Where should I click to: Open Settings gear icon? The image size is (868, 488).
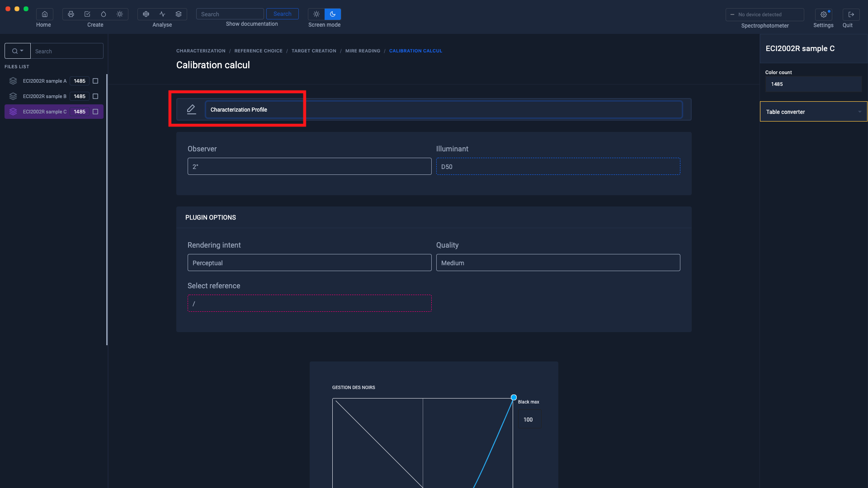point(824,14)
